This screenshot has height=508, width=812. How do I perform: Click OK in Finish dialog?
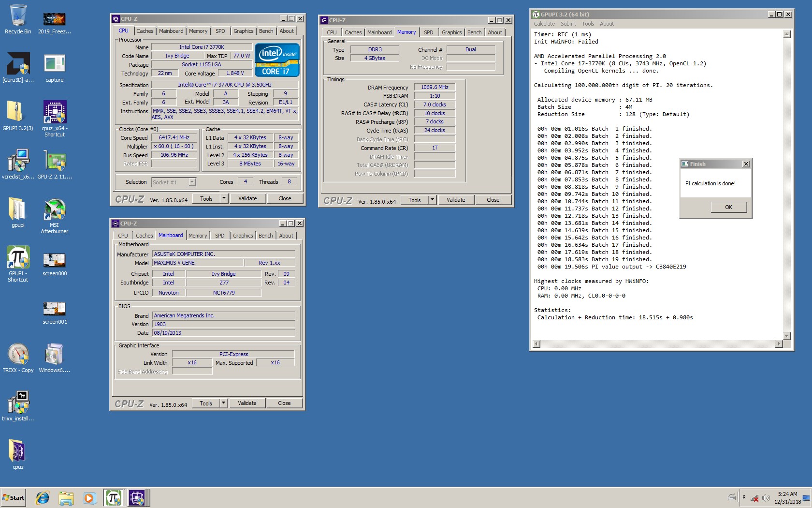pyautogui.click(x=728, y=207)
